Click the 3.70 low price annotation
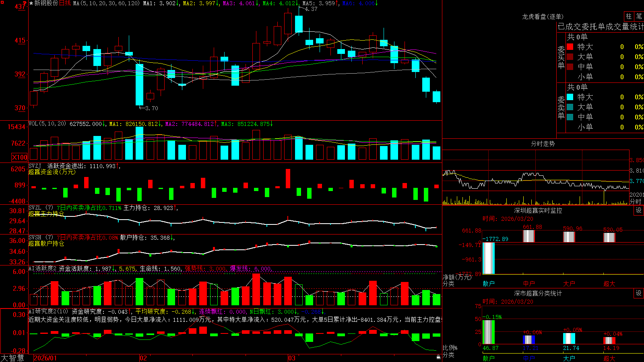Screen dimensions: 644x362 point(151,108)
